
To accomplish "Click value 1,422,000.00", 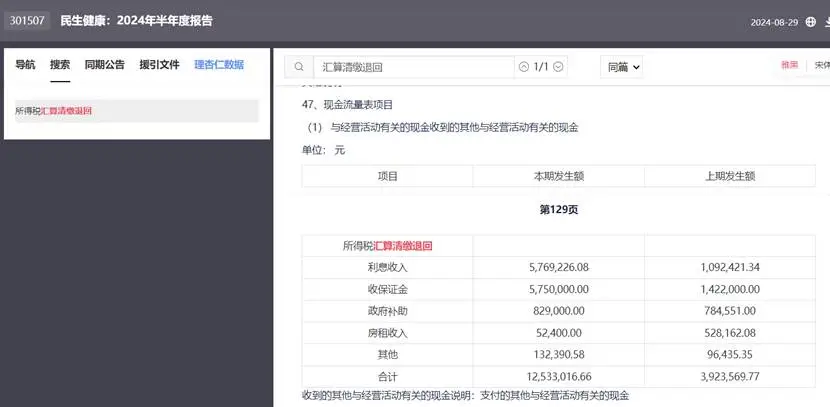I will (x=730, y=290).
